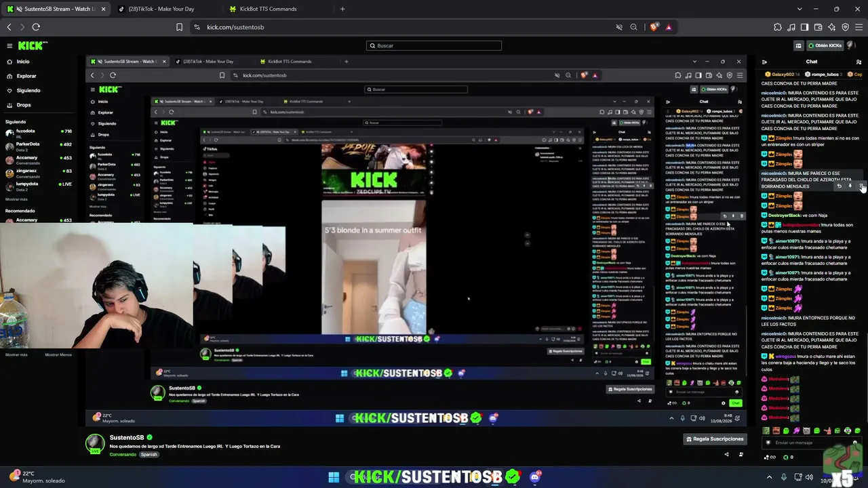
Task: Open the chat users list icon
Action: pyautogui.click(x=859, y=62)
